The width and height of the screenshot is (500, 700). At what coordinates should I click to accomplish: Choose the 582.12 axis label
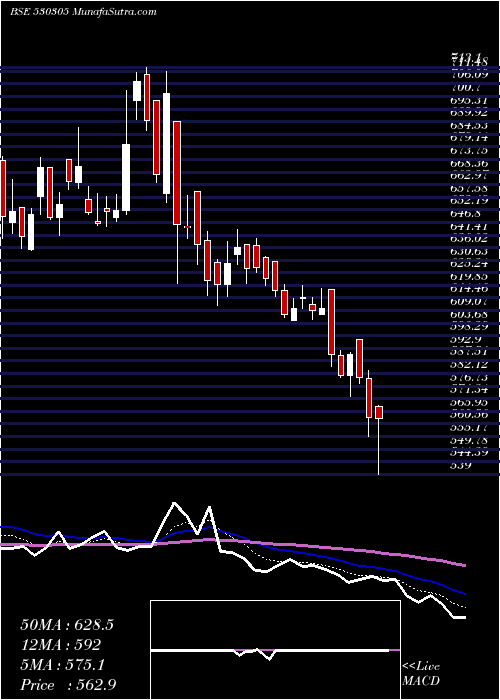(469, 365)
